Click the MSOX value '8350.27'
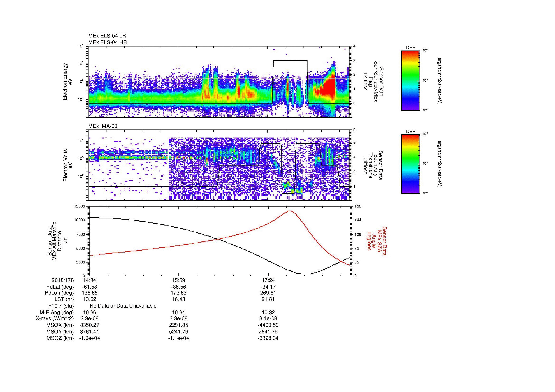Viewport: 555px width, 392px height. (89, 325)
